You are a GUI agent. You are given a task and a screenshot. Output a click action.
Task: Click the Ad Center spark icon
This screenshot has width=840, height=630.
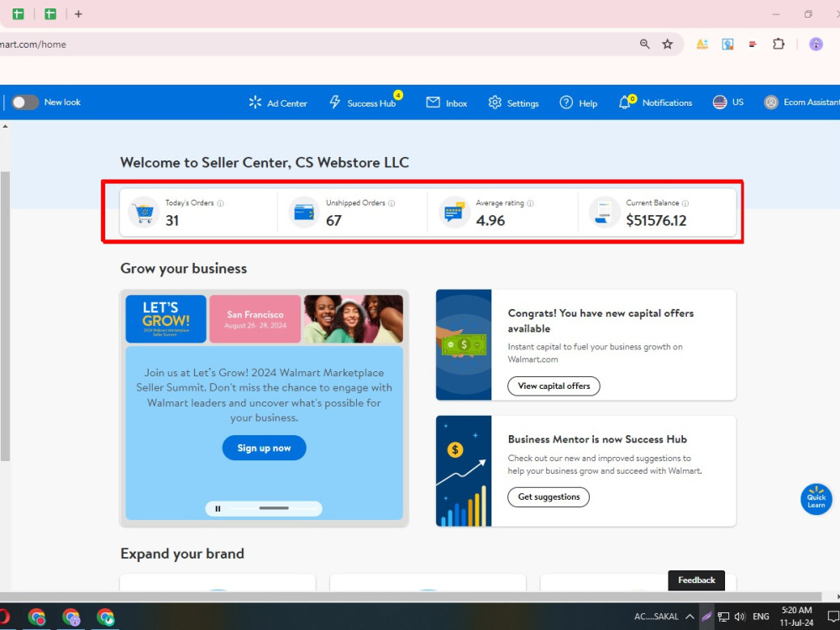pyautogui.click(x=255, y=102)
